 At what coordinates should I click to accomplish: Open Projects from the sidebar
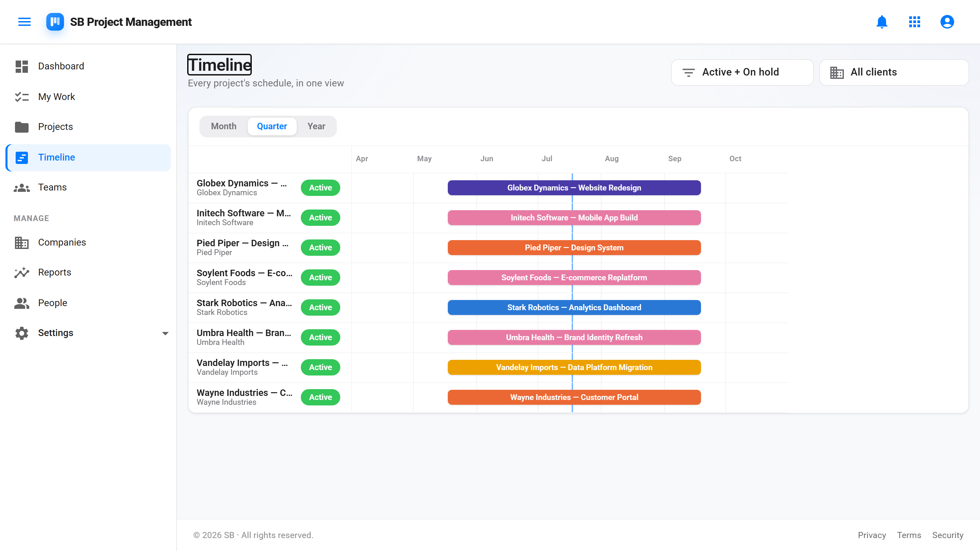88,127
